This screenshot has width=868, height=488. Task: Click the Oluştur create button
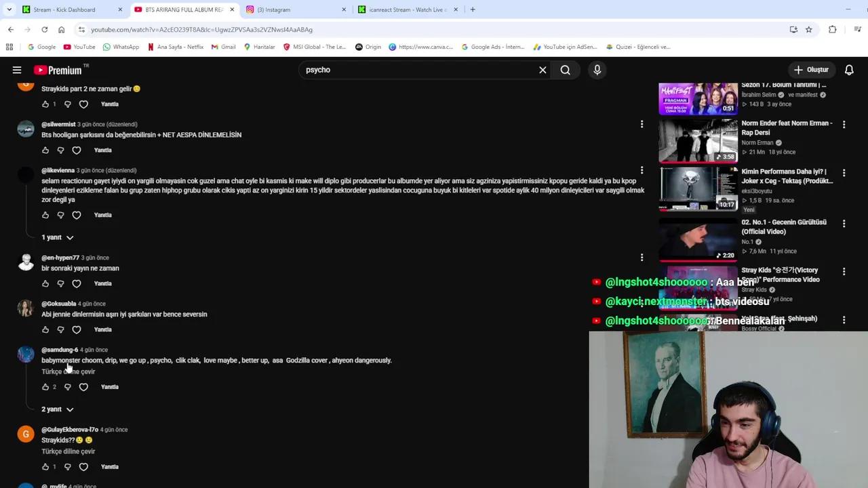point(811,70)
